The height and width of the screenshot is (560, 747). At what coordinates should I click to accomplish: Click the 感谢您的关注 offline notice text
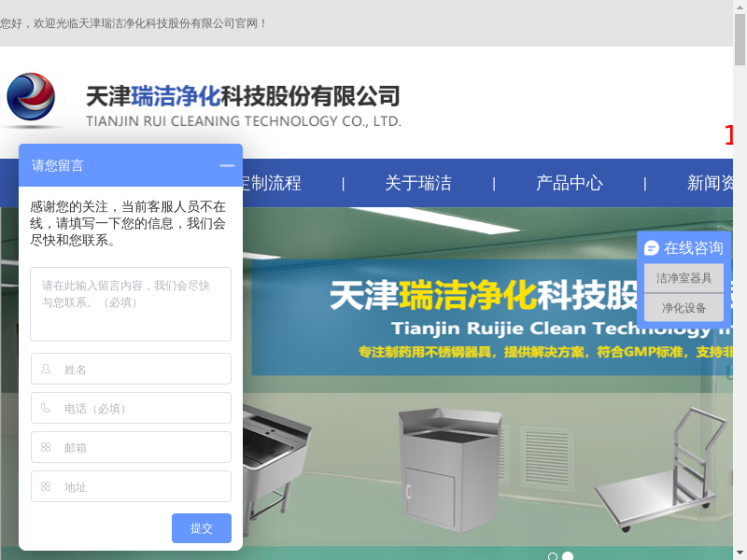(128, 223)
